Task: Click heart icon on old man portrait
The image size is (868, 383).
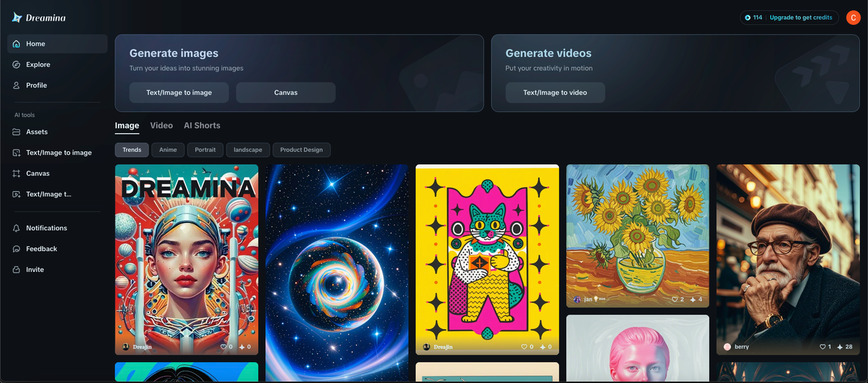Action: click(823, 346)
